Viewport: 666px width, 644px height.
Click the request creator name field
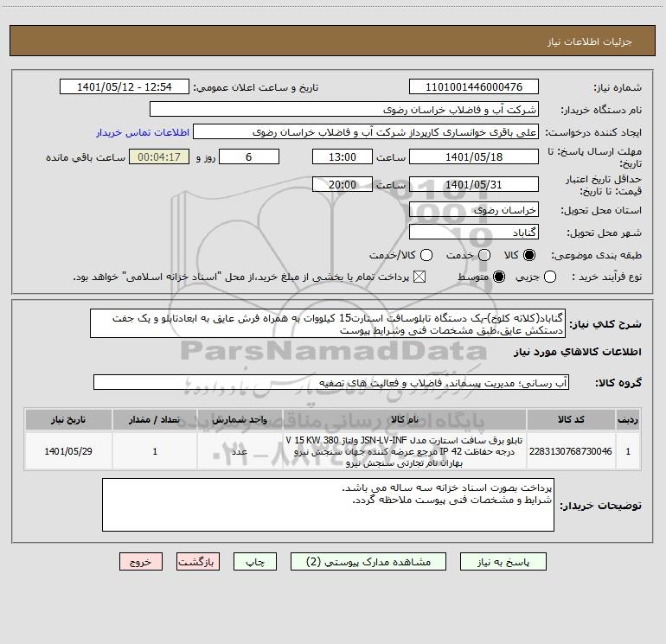pyautogui.click(x=366, y=132)
